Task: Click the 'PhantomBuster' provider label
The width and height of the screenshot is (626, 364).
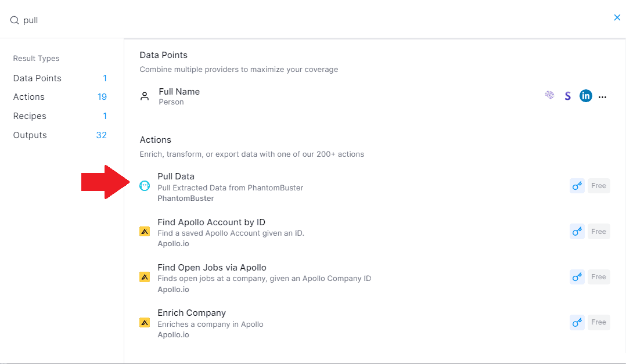Action: click(186, 199)
